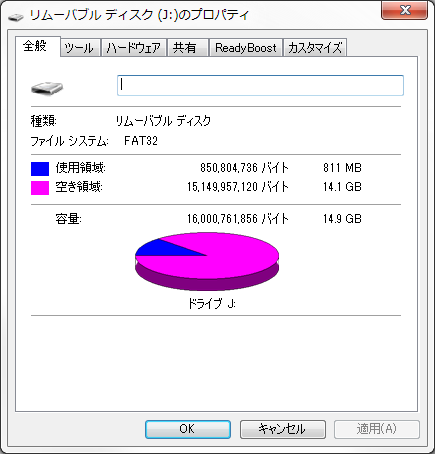Click the キャンセル button
The height and width of the screenshot is (454, 435).
point(283,429)
